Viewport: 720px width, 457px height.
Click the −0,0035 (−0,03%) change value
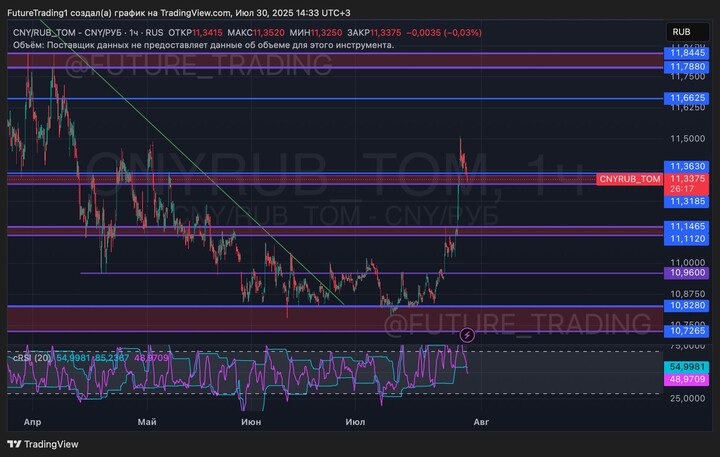(444, 33)
